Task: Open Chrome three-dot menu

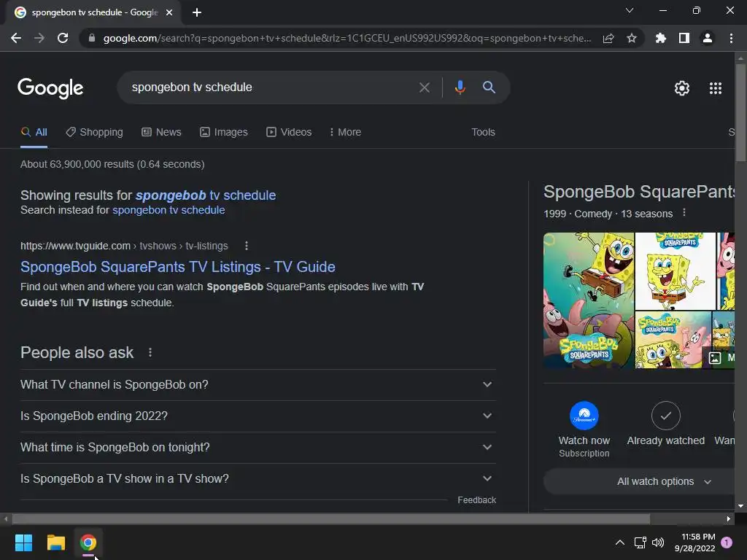Action: (x=731, y=38)
